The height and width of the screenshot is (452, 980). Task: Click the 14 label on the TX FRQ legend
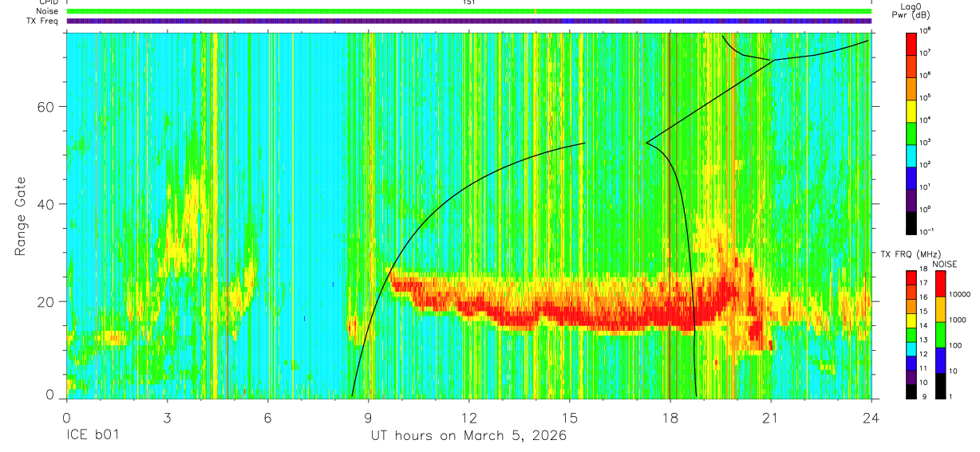[923, 325]
